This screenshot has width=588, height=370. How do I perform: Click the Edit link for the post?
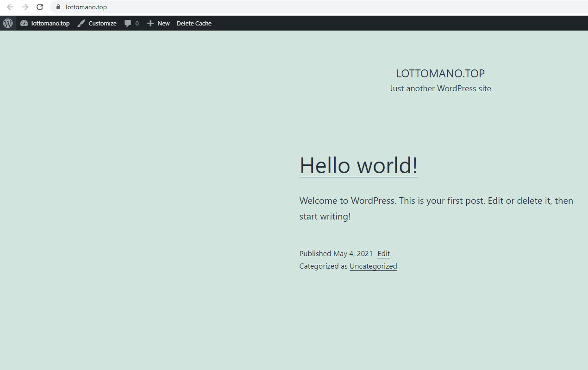pyautogui.click(x=383, y=253)
